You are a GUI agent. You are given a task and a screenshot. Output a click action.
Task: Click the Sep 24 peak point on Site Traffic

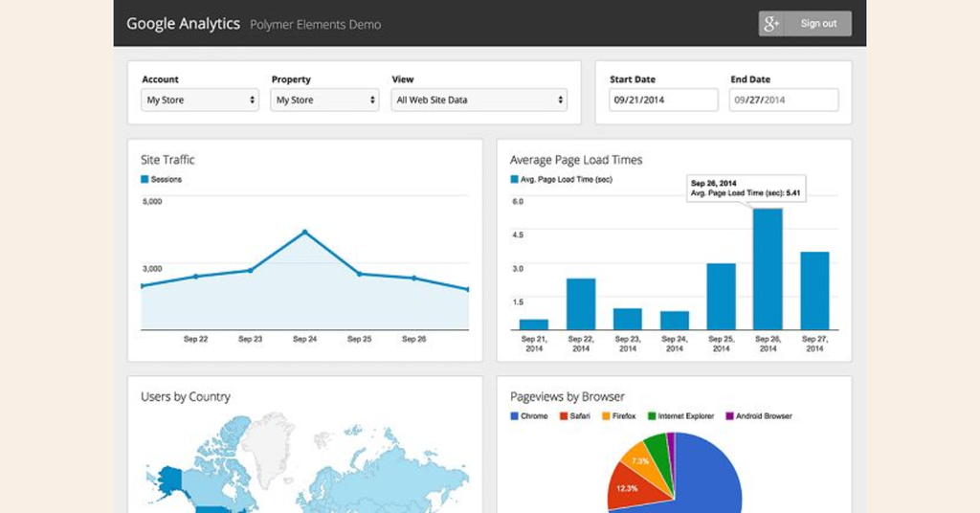305,233
